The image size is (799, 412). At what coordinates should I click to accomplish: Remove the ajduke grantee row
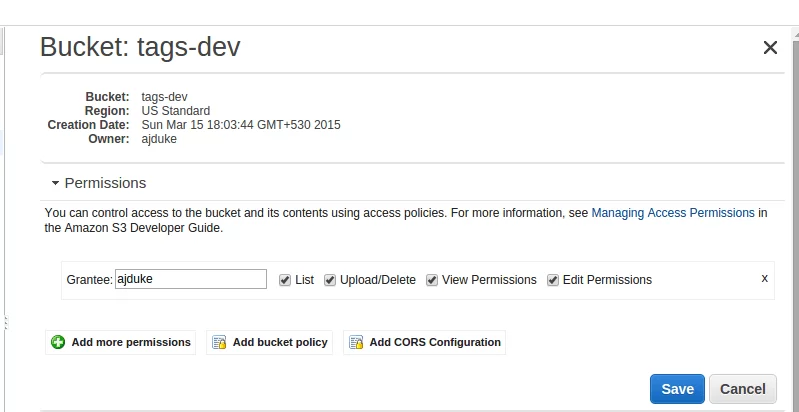[764, 278]
